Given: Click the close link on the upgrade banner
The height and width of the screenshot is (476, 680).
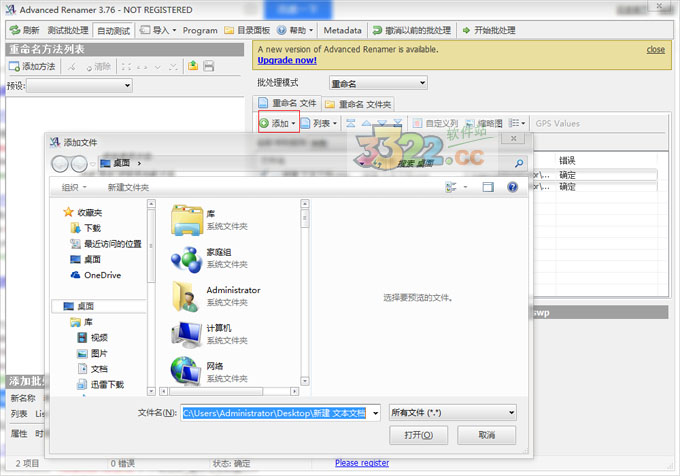Looking at the screenshot, I should pyautogui.click(x=655, y=49).
